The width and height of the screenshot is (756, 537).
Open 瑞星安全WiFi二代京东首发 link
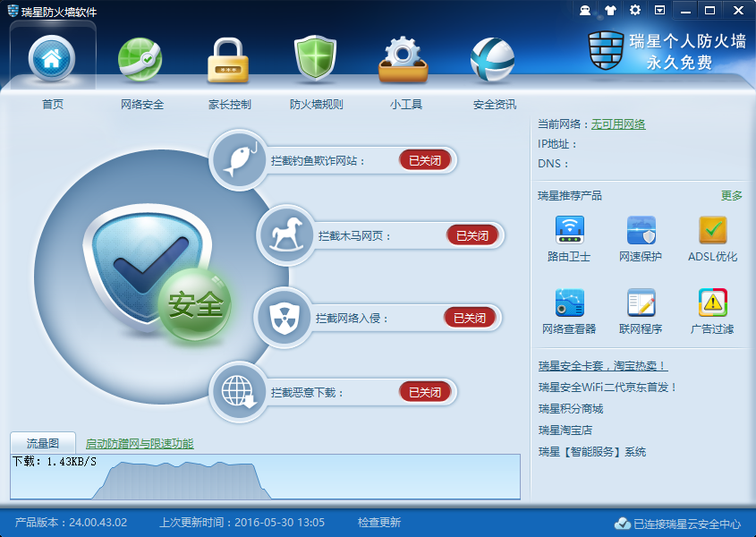pos(607,387)
